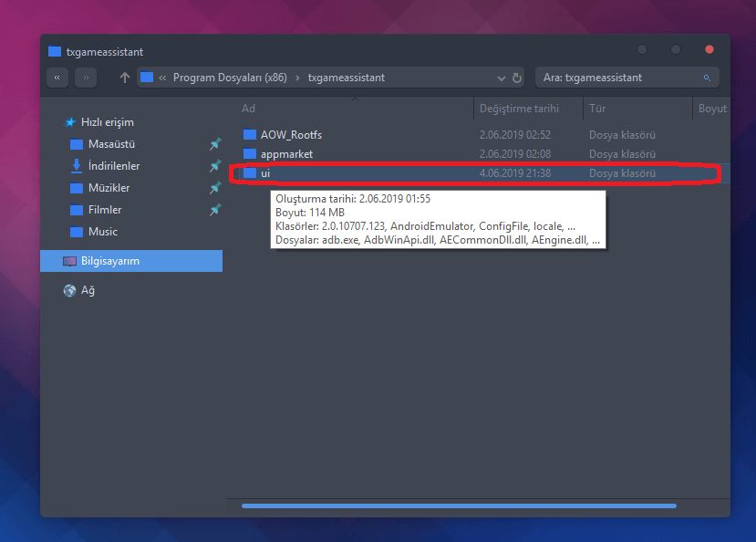Open Ağ in the sidebar

click(x=88, y=290)
